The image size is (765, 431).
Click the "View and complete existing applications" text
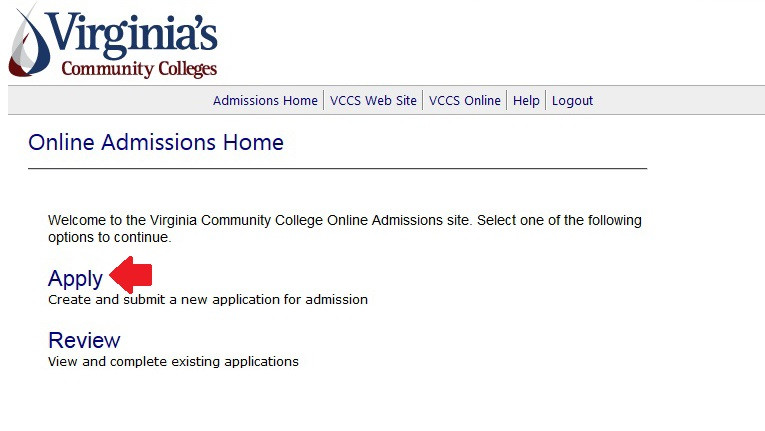173,361
